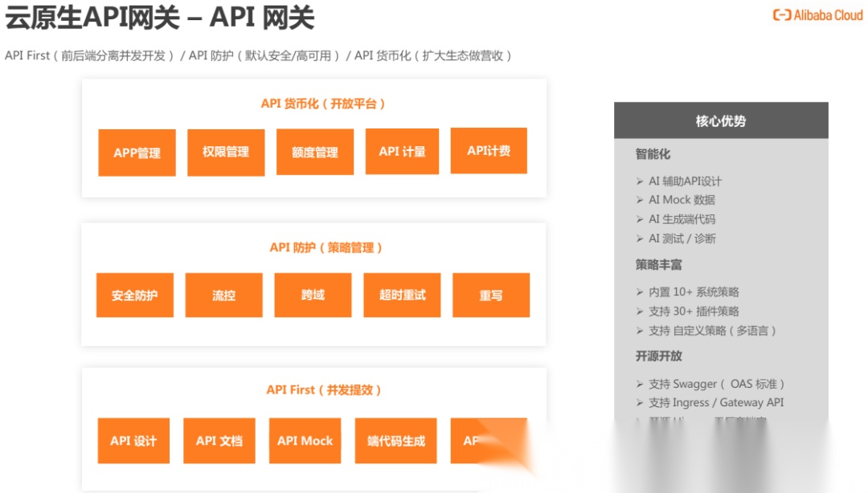
Task: Select the 安全防护 box
Action: click(135, 295)
